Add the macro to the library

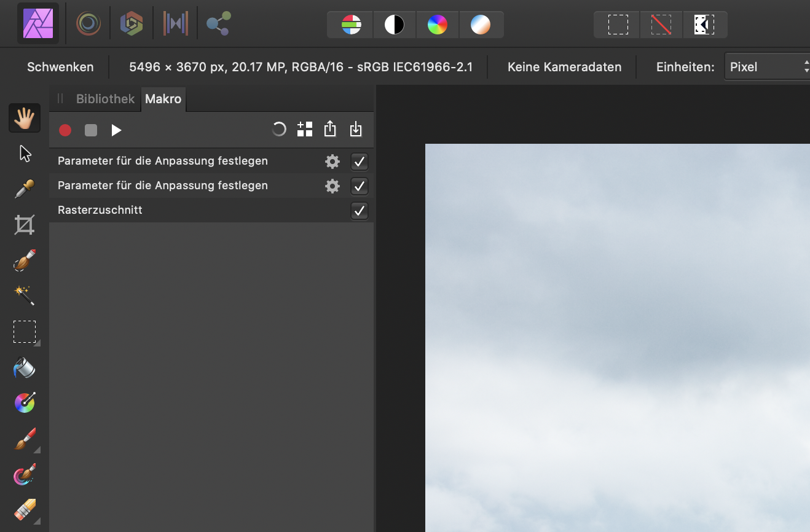[x=305, y=129]
